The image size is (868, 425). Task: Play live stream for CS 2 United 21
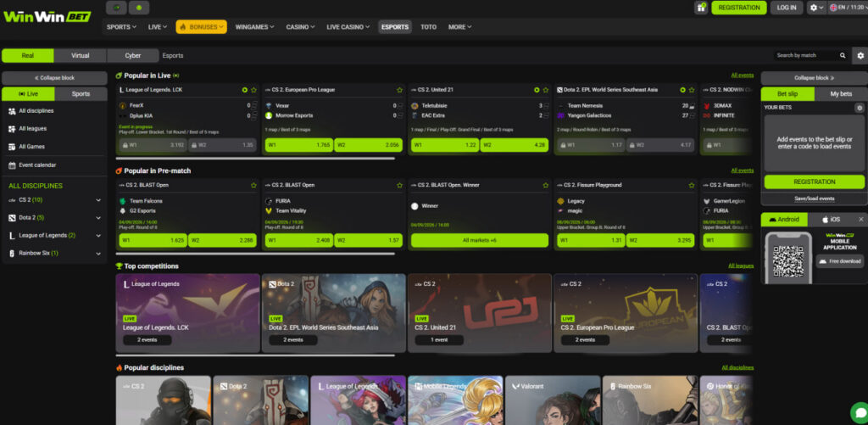pos(537,90)
